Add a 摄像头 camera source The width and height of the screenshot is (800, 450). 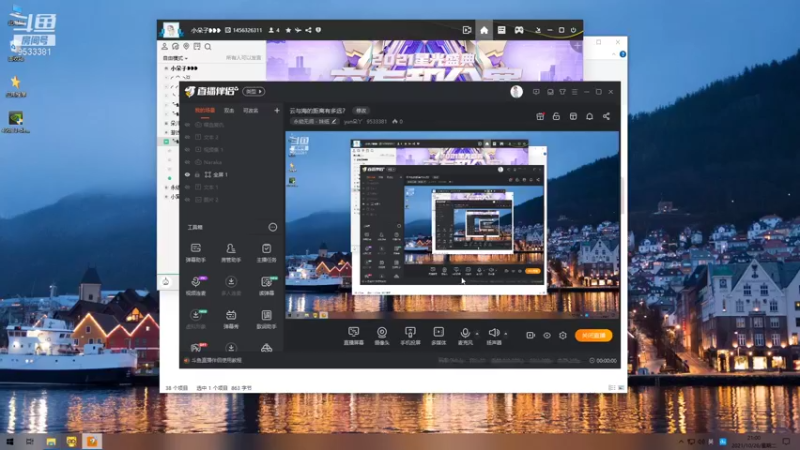tap(382, 336)
